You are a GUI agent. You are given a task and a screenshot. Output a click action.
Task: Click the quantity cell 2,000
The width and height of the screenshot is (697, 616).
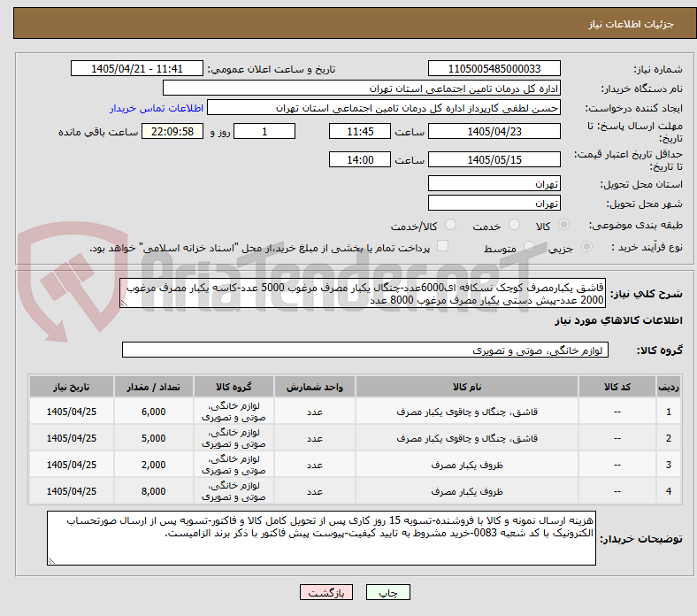point(153,466)
